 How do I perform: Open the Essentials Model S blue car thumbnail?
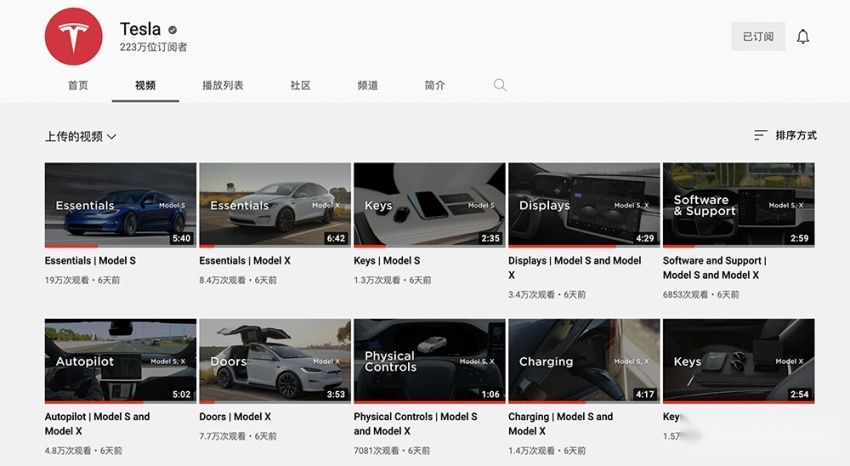point(120,205)
